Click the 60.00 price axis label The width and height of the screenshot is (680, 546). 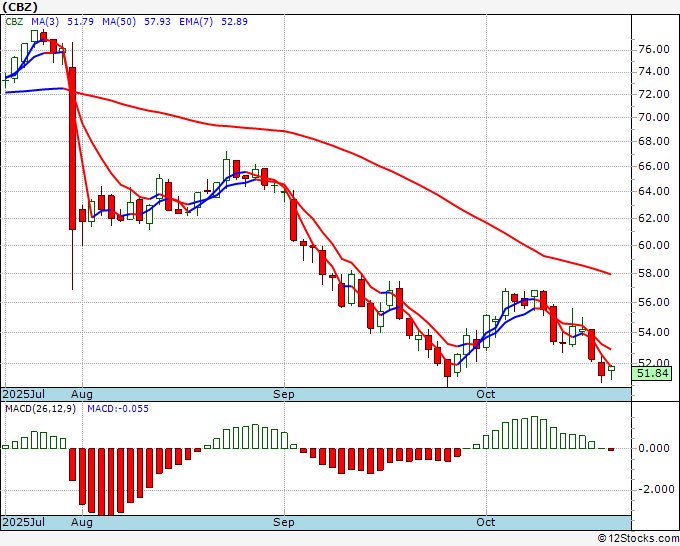click(654, 245)
